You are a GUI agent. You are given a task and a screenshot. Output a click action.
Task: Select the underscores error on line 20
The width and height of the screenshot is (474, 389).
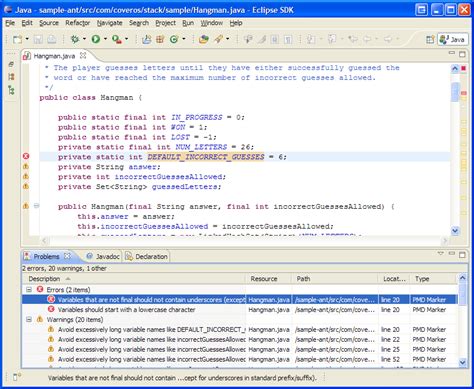(x=240, y=299)
